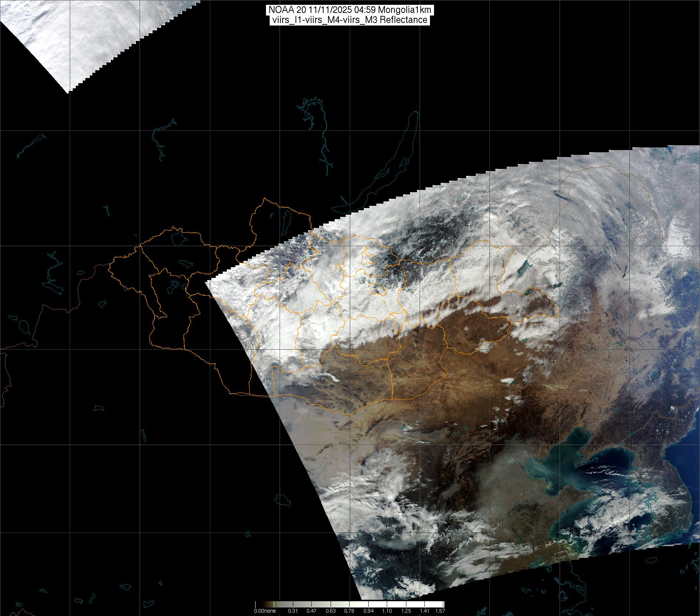The width and height of the screenshot is (700, 616).
Task: Click the 1.25 colorbar tick label
Action: pos(406,611)
